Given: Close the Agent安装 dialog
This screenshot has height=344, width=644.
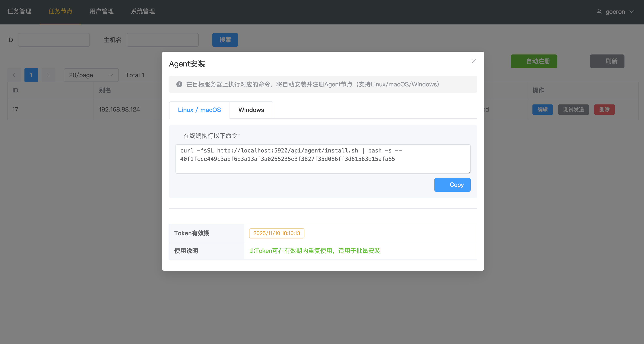Looking at the screenshot, I should pos(473,61).
